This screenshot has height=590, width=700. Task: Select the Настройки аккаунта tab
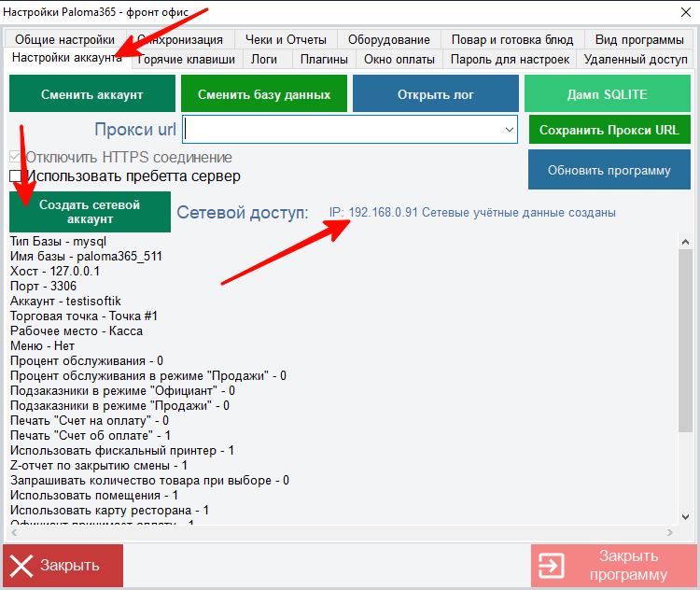67,58
